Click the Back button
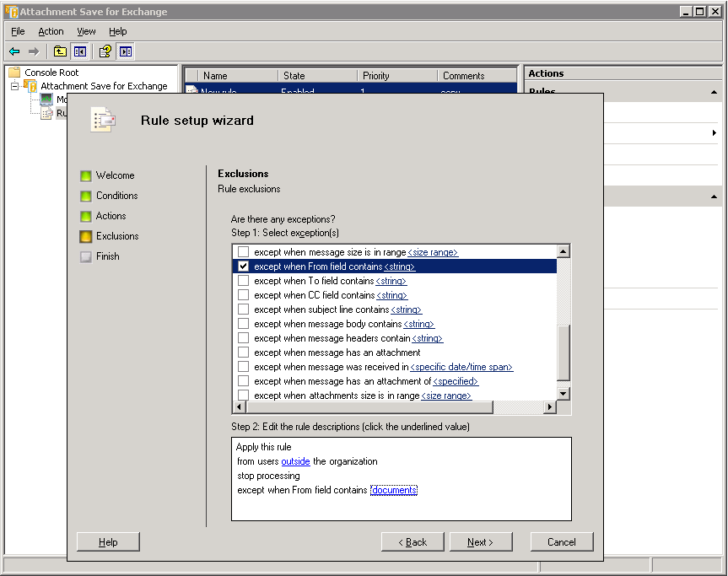Viewport: 728px width, 576px height. pyautogui.click(x=413, y=541)
